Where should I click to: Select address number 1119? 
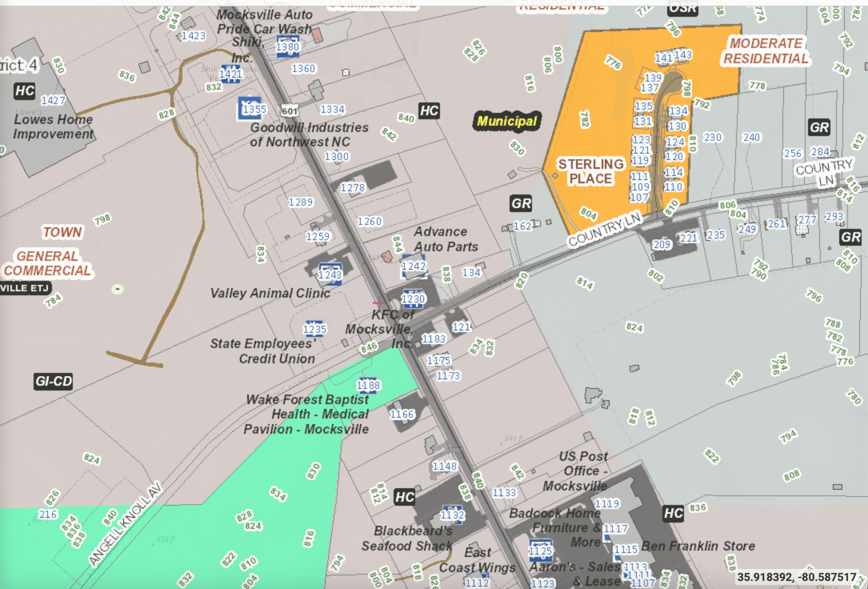607,503
